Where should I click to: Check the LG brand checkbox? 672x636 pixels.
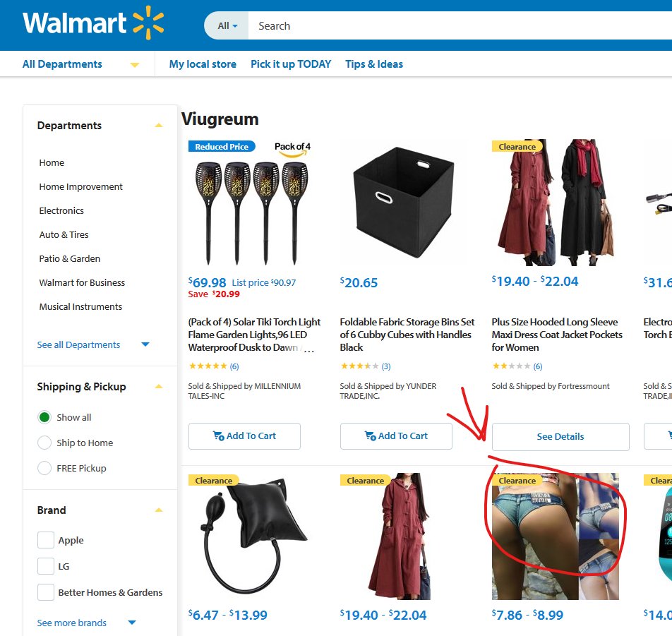pyautogui.click(x=46, y=566)
